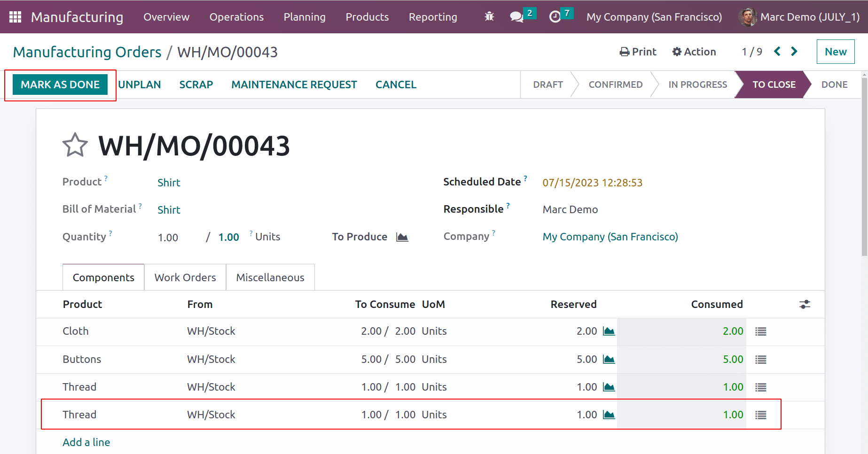Click the Quantity producing field value
Image resolution: width=868 pixels, height=454 pixels.
(x=168, y=238)
